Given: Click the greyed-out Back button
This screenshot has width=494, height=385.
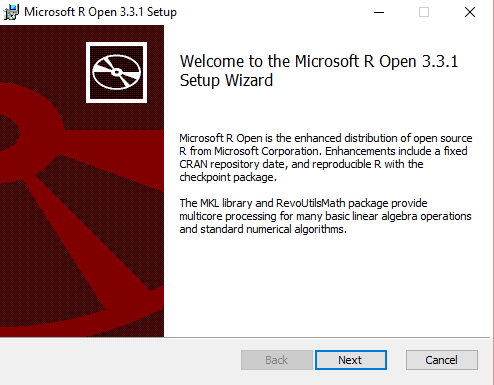Looking at the screenshot, I should (x=277, y=360).
